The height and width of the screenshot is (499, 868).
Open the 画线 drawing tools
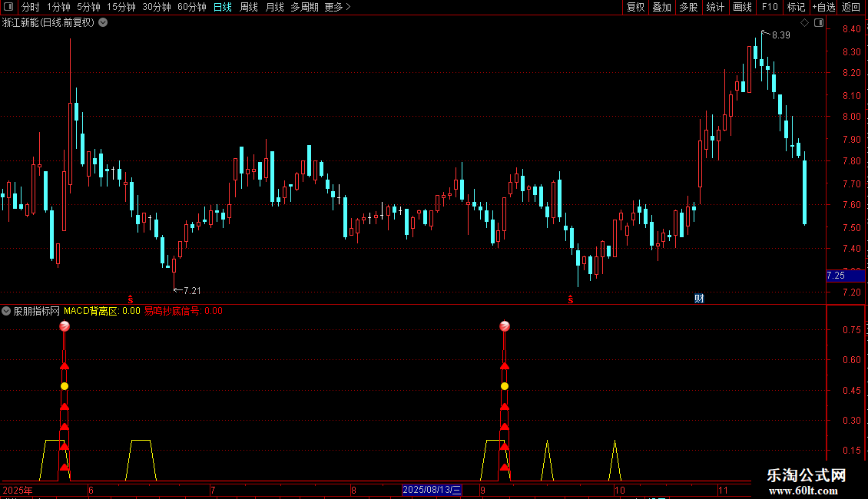(x=742, y=7)
